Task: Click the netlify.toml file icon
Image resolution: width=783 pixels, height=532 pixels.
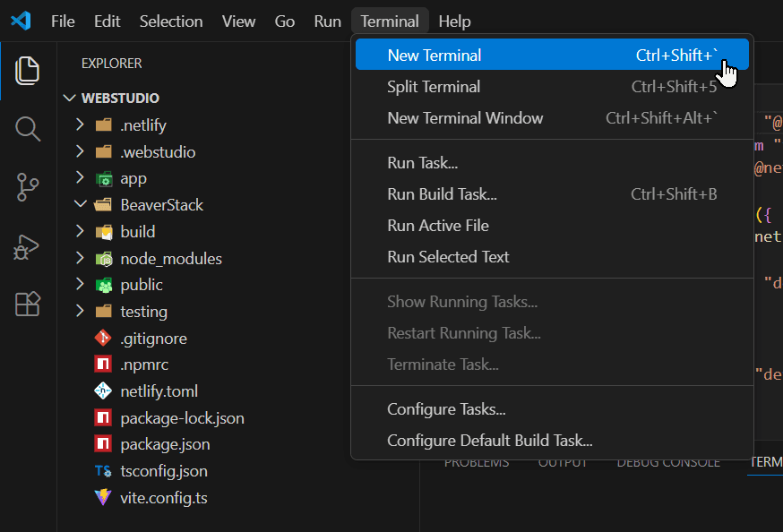Action: (x=103, y=391)
